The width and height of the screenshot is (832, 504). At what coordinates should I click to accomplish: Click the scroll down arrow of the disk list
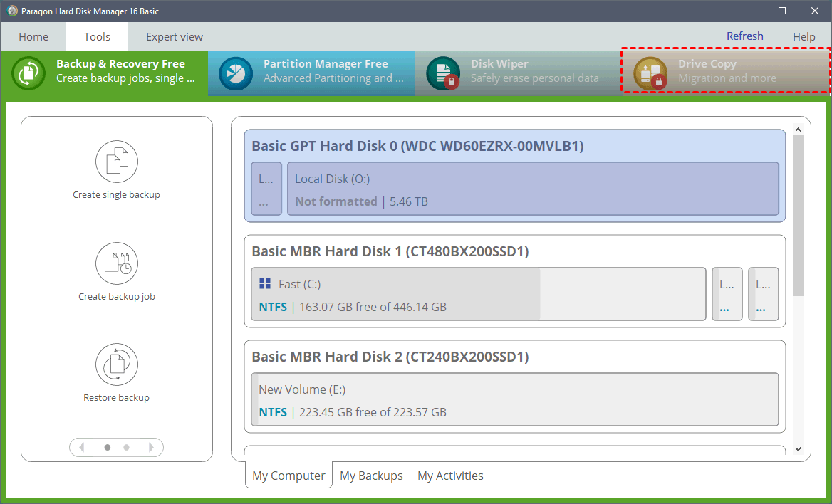pyautogui.click(x=798, y=448)
